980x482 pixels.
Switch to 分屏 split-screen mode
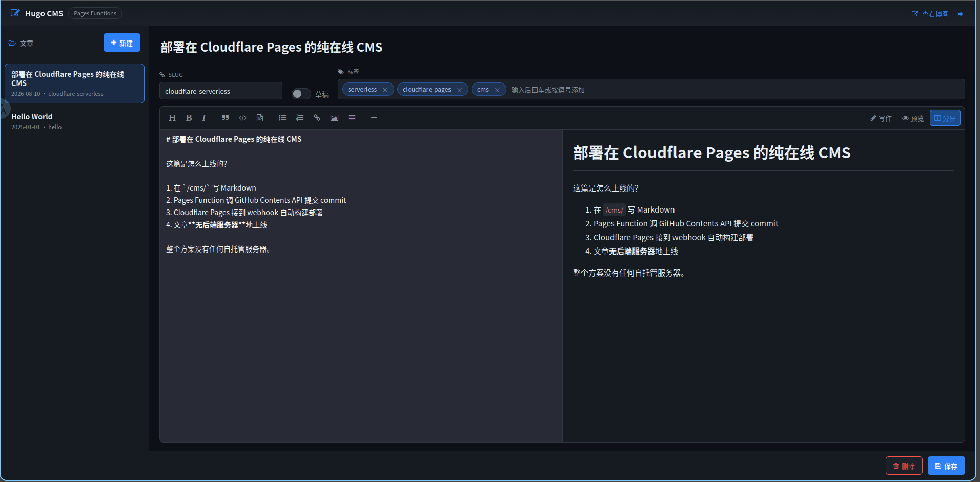point(945,118)
